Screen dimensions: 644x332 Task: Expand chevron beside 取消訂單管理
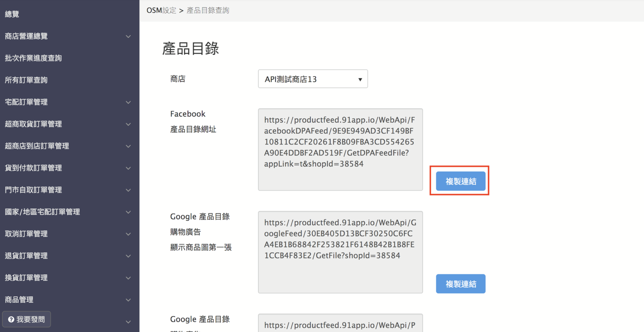(128, 234)
